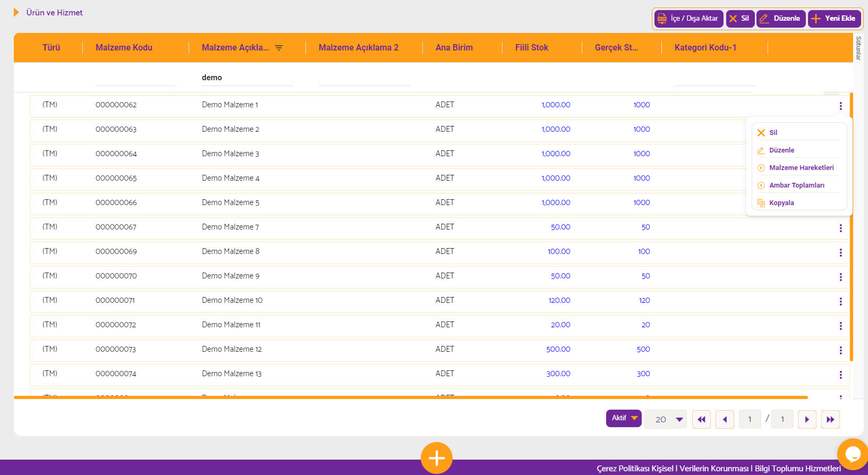Click Çerez Politikası footer link
This screenshot has width=868, height=475.
(623, 469)
